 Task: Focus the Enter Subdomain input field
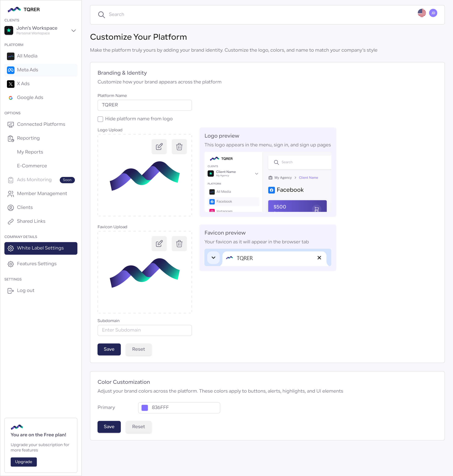144,330
